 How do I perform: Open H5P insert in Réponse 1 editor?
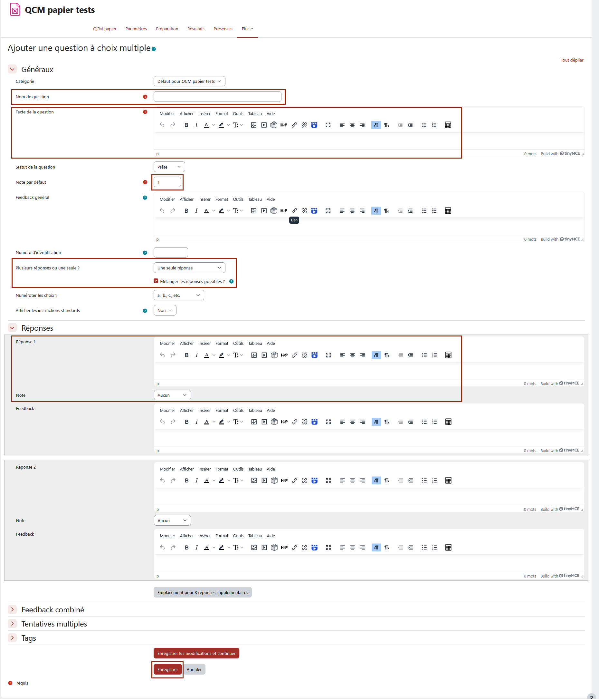pyautogui.click(x=284, y=355)
